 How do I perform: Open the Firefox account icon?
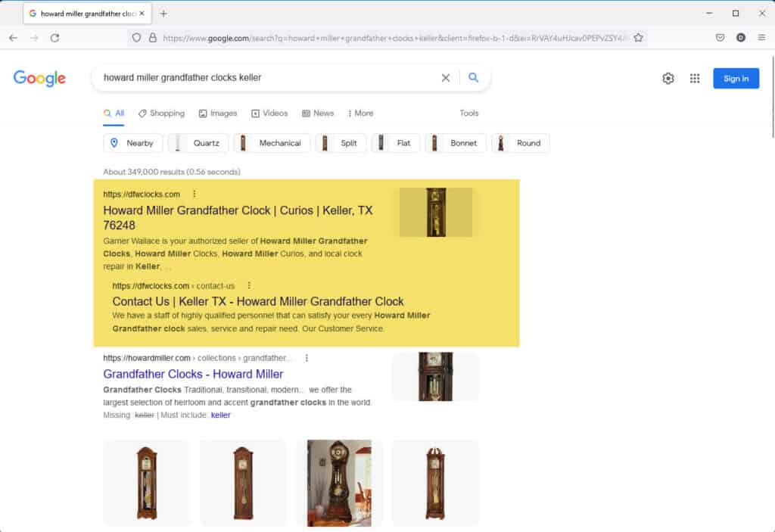click(x=740, y=38)
